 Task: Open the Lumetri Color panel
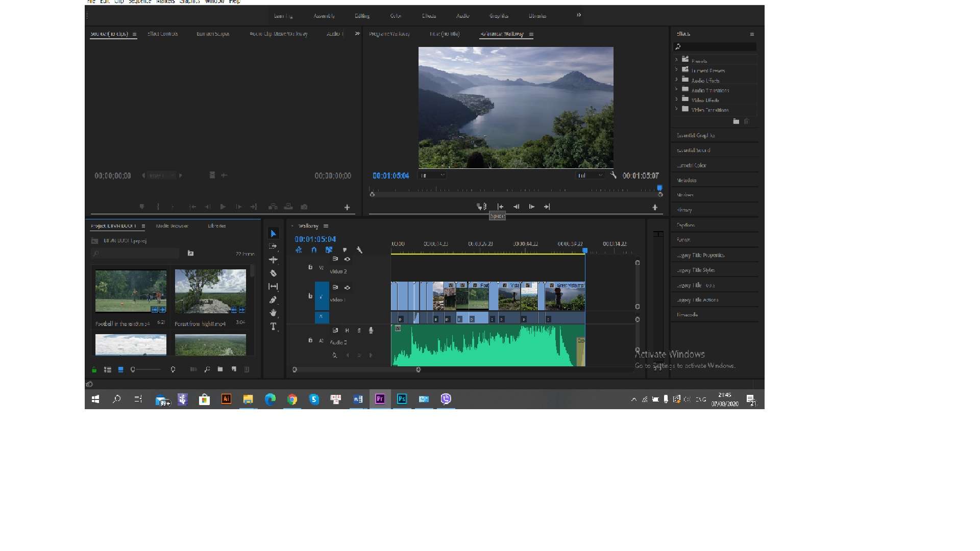[692, 165]
